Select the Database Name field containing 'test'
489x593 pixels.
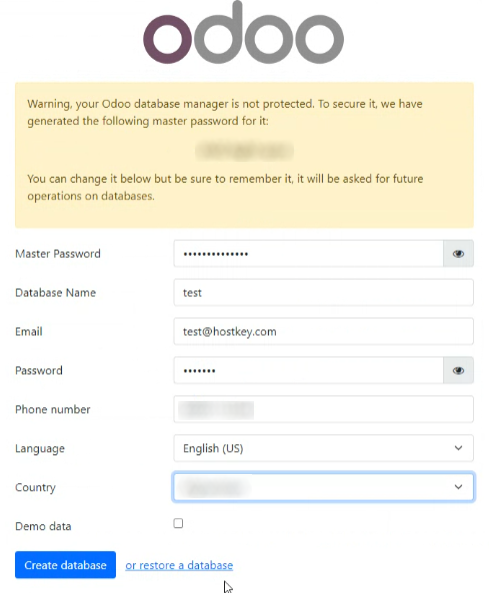[323, 292]
